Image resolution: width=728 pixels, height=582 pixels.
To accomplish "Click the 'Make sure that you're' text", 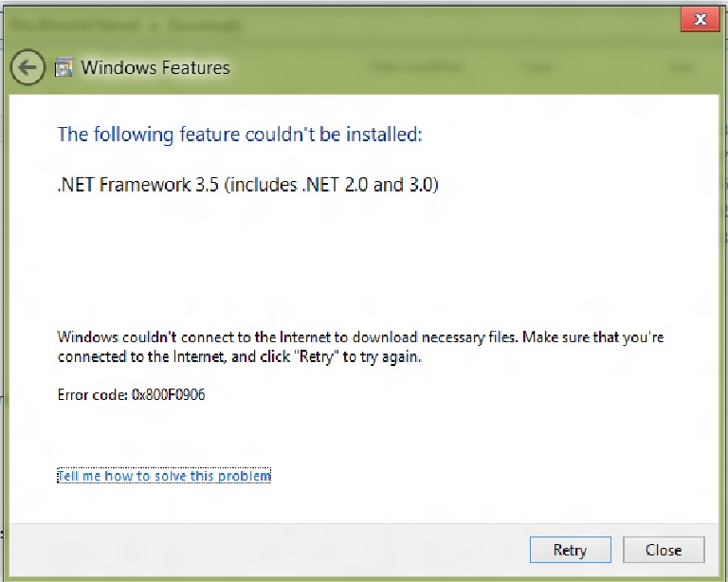I will tap(592, 336).
